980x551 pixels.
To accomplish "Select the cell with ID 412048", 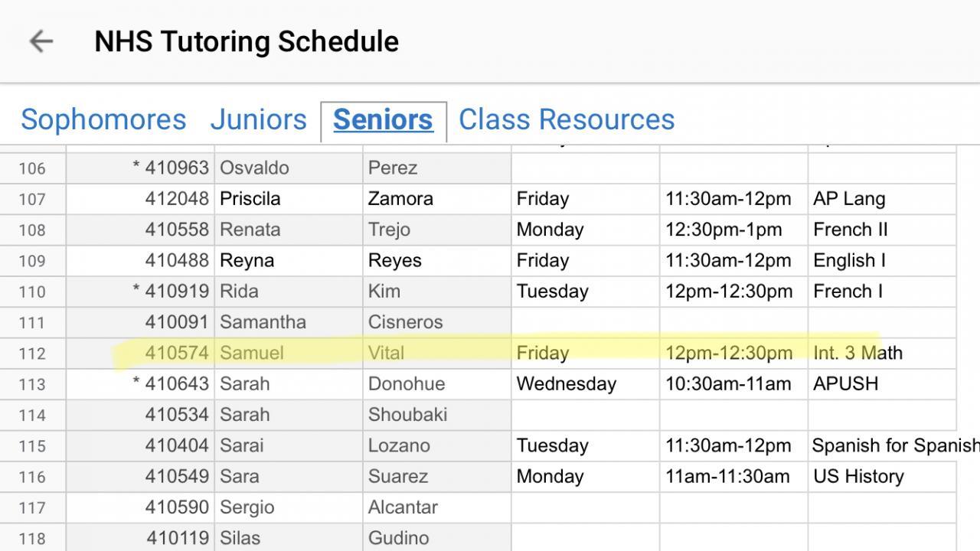I will [x=142, y=199].
